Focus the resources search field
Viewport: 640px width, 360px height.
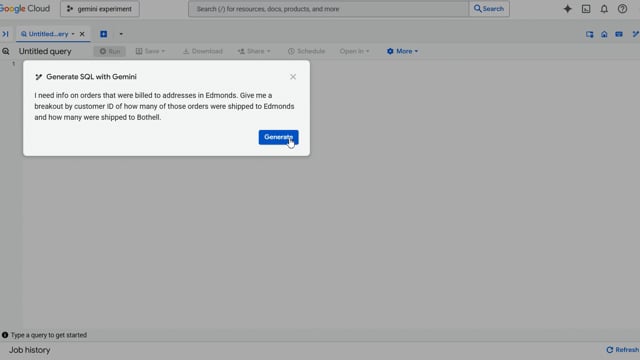[x=329, y=9]
